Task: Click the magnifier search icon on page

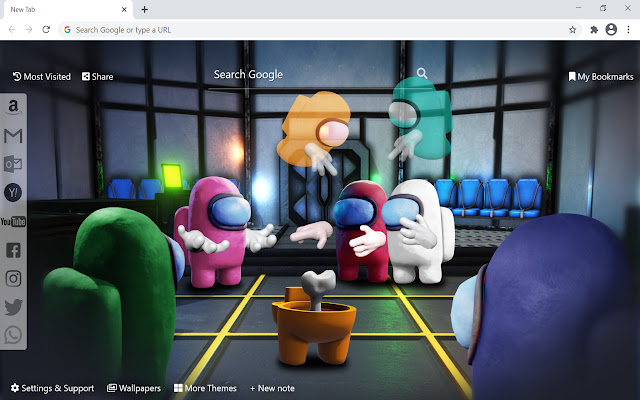Action: point(422,73)
